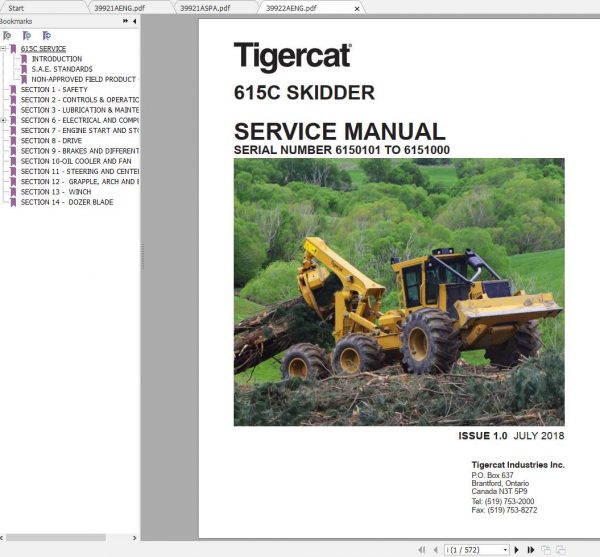Viewport: 600px width, 557px height.
Task: Jump to the last page
Action: (531, 550)
